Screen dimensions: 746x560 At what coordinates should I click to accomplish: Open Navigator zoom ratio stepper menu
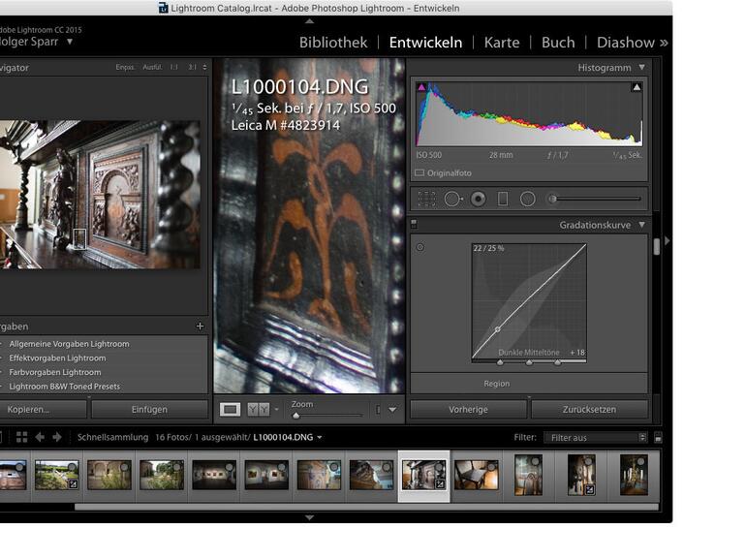pyautogui.click(x=204, y=67)
